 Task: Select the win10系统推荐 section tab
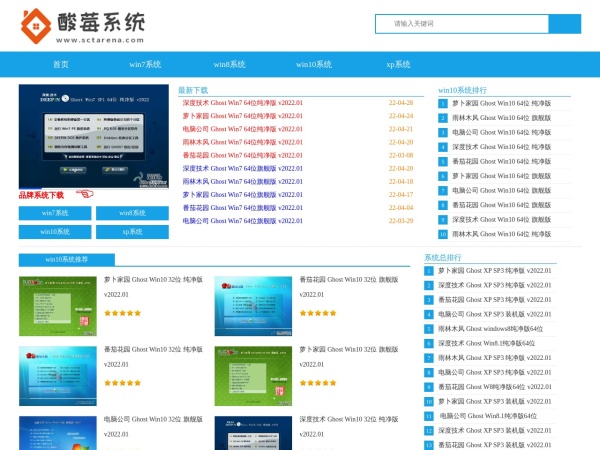(67, 259)
